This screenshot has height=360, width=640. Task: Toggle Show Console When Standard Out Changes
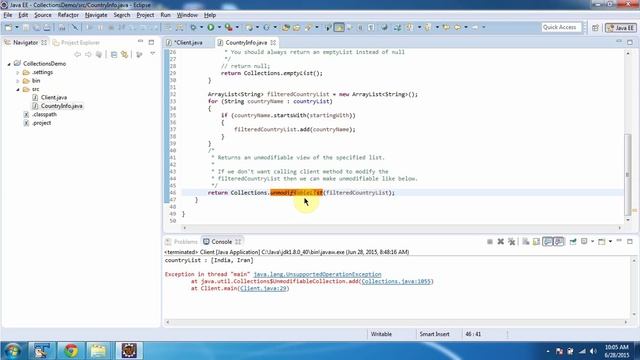pos(548,242)
